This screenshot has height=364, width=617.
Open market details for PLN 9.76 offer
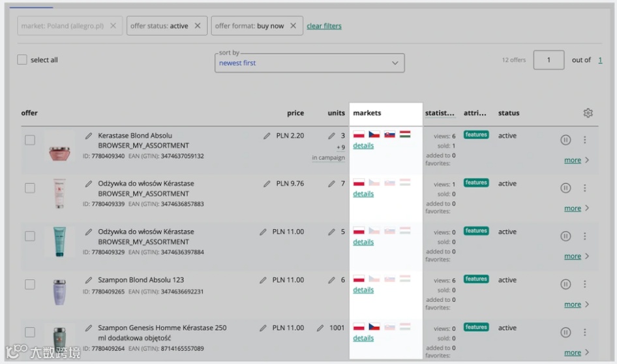(363, 194)
